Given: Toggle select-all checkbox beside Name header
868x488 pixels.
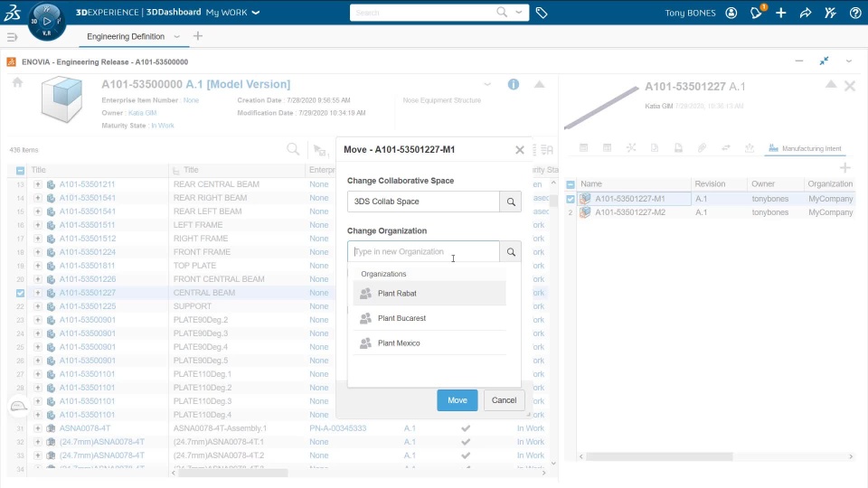Looking at the screenshot, I should (571, 184).
